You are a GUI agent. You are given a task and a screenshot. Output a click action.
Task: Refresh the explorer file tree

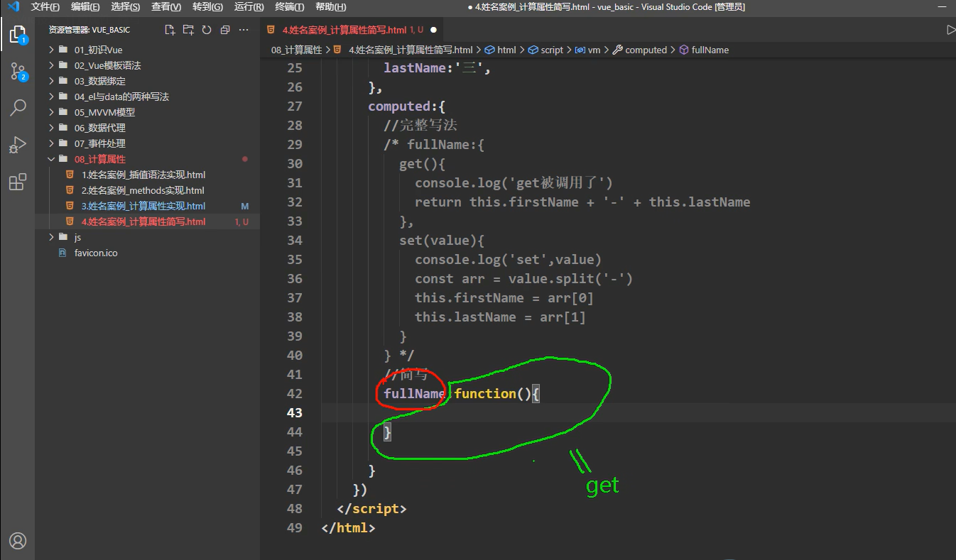[x=207, y=30]
